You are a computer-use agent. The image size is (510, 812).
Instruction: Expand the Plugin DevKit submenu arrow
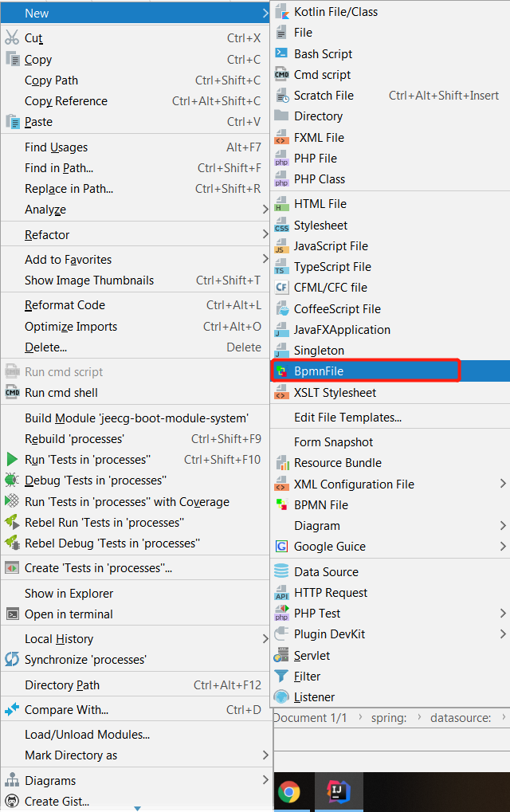503,634
